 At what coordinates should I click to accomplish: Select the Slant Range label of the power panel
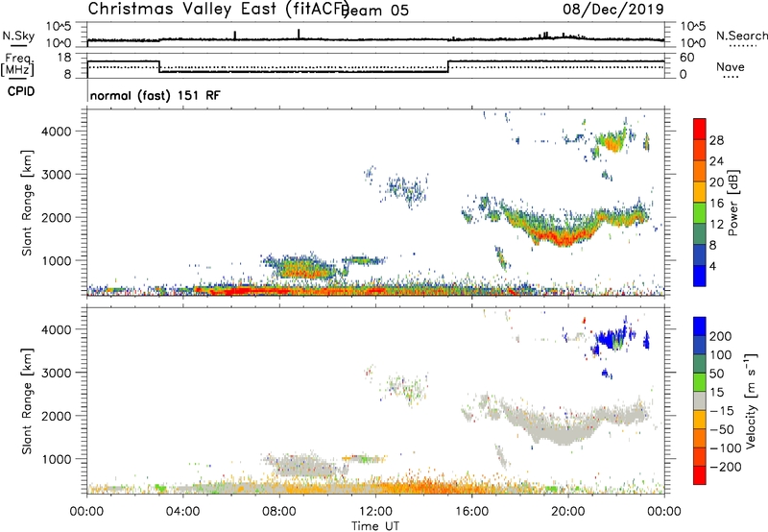(27, 203)
